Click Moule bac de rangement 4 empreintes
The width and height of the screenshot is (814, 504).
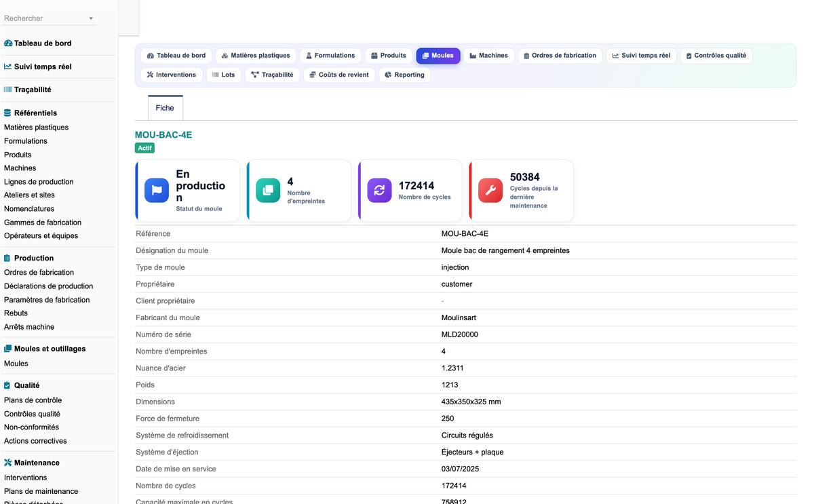505,250
